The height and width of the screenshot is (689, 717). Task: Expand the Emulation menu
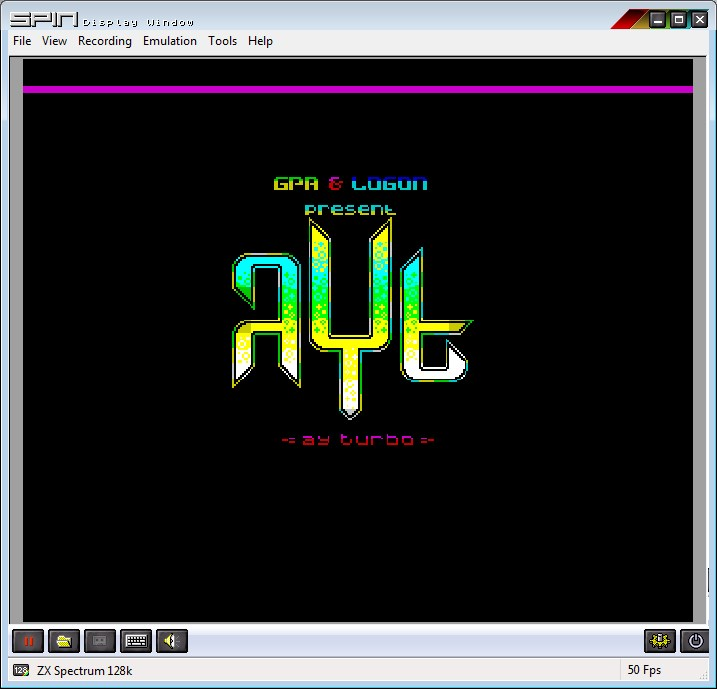coord(170,41)
